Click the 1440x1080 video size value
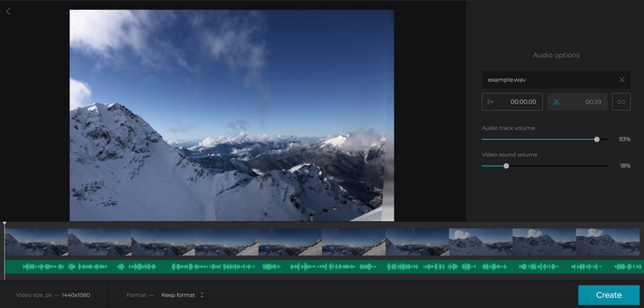Viewport: 644px width, 308px height. (x=76, y=295)
